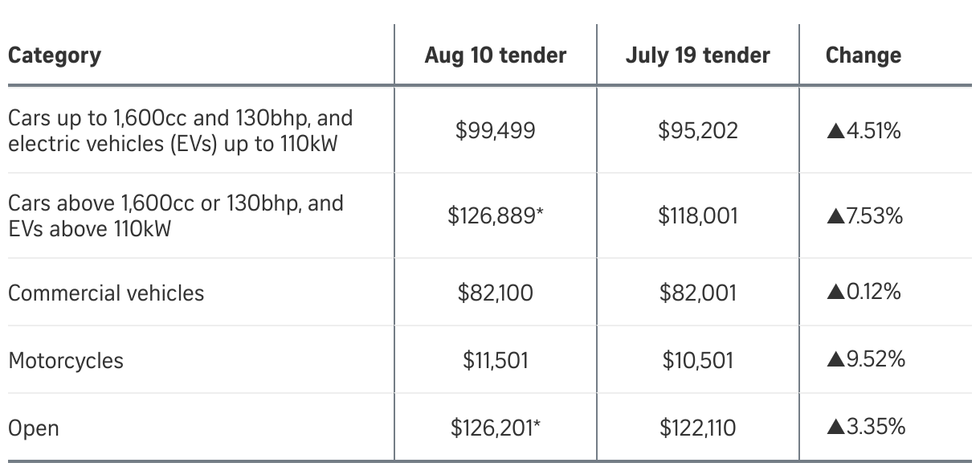Screen dimensions: 980x471
Task: Select the $126,889* price value
Action: (496, 216)
